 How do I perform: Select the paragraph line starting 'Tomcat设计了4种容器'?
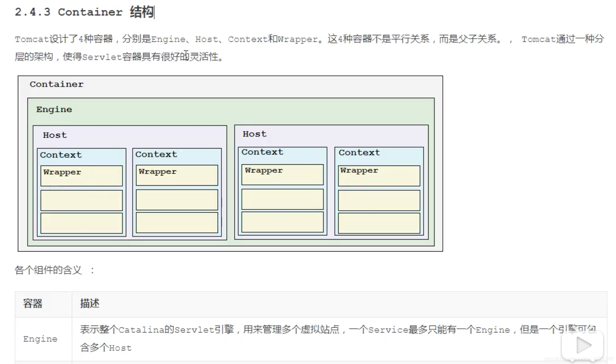[309, 39]
